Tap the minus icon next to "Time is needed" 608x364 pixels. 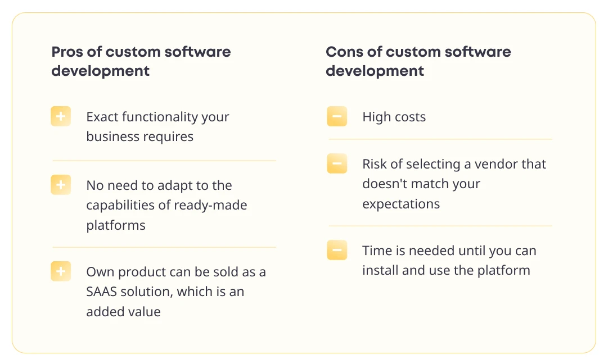(x=337, y=250)
